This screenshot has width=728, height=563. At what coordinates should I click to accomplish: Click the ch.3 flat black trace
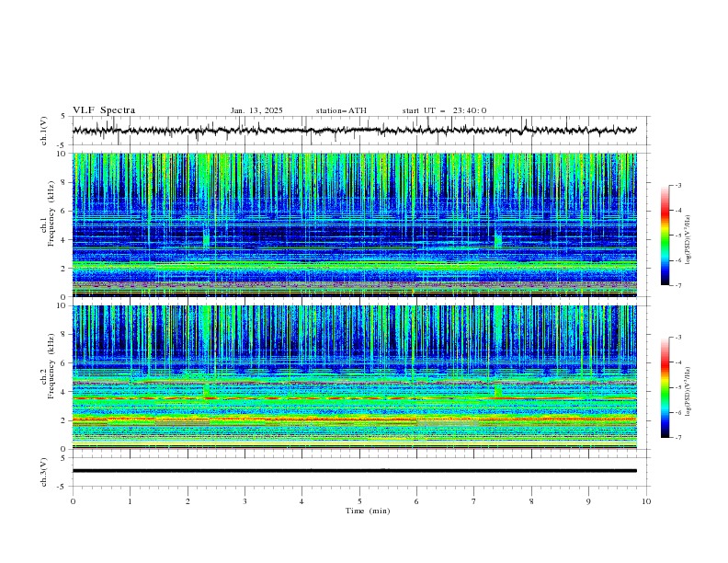pos(354,471)
